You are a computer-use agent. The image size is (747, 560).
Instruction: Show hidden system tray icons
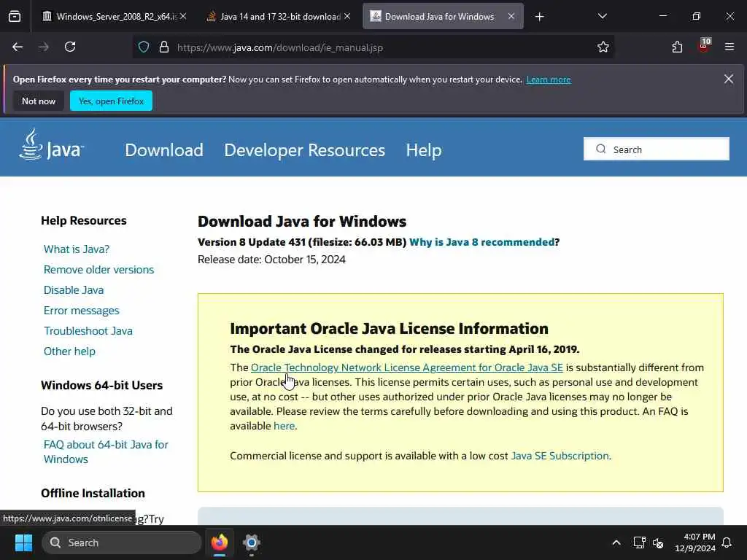[x=616, y=542]
